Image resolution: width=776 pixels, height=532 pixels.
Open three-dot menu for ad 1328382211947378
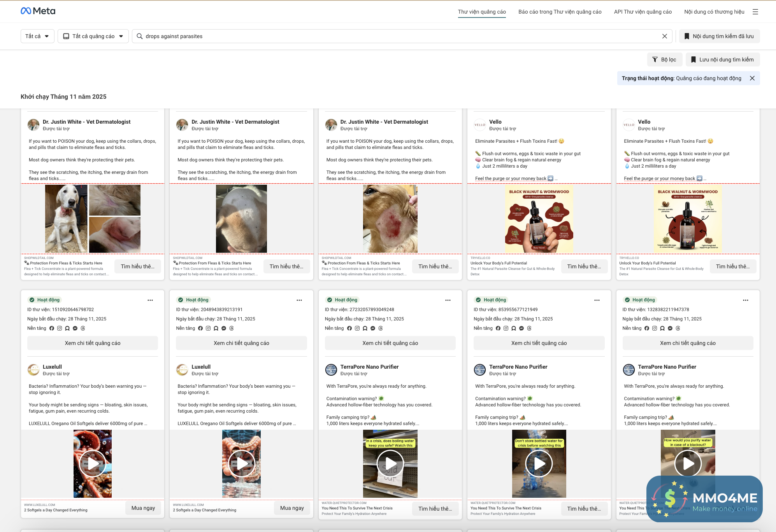click(745, 300)
